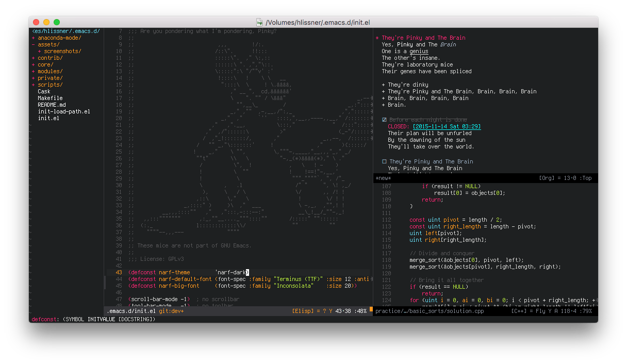Collapse the assets/ directory
The image size is (627, 364).
point(34,44)
